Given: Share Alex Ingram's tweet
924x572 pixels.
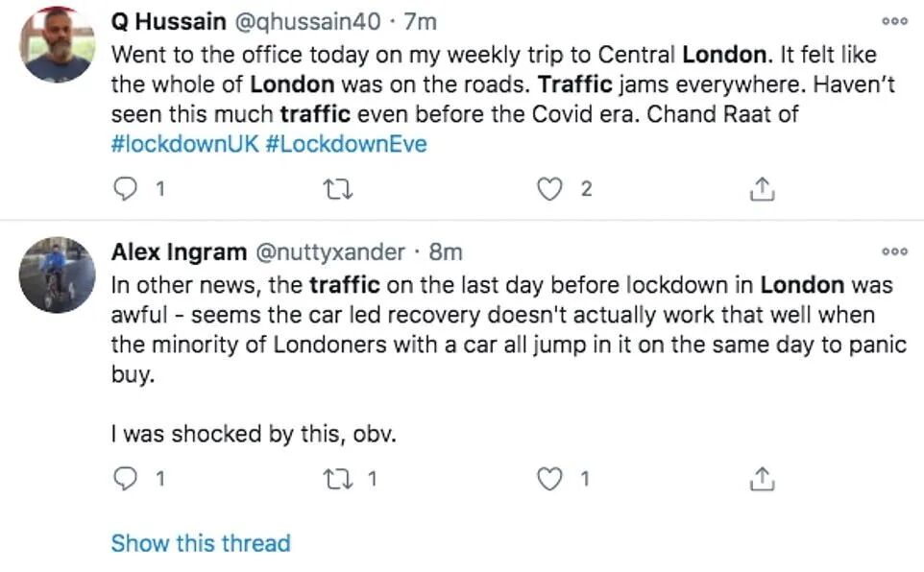Looking at the screenshot, I should click(761, 479).
